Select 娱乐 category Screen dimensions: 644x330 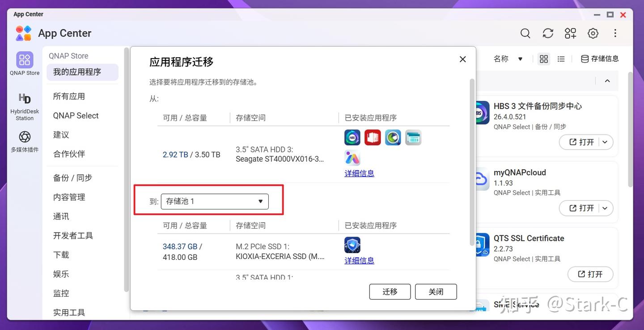61,274
